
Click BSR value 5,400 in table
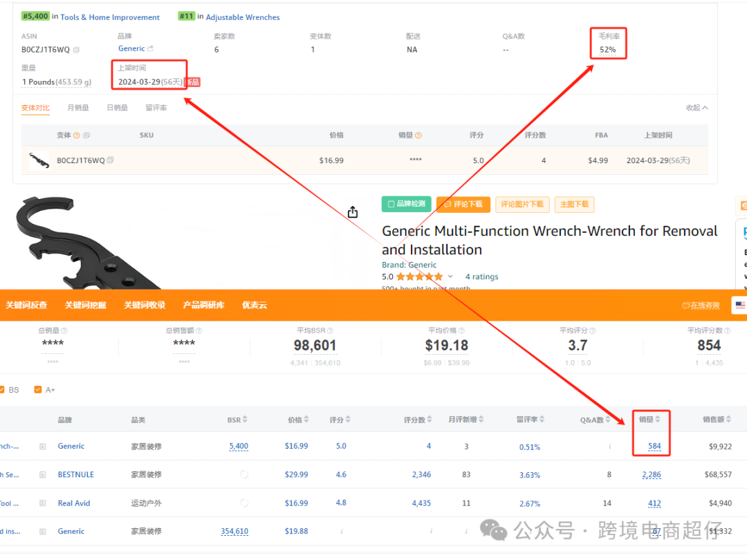(239, 447)
